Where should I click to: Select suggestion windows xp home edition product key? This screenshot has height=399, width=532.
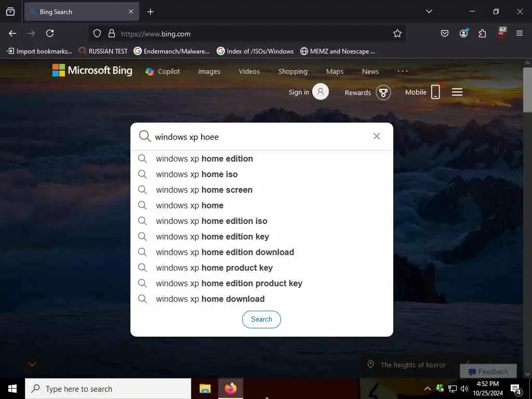pos(262,283)
